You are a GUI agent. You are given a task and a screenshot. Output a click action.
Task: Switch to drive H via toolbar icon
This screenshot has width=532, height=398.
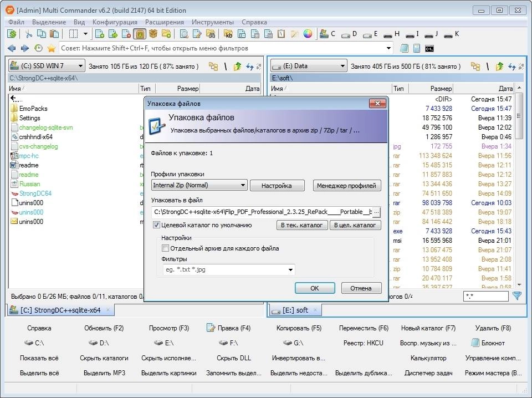[391, 34]
